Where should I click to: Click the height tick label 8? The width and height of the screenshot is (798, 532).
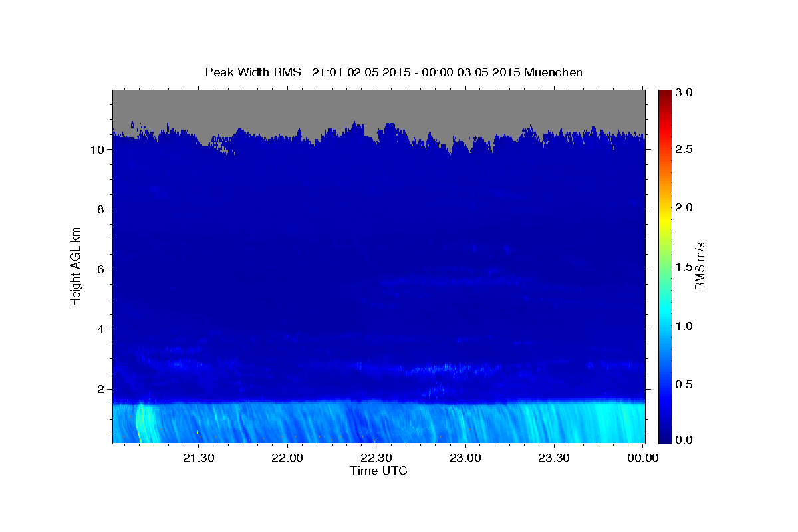(x=100, y=209)
